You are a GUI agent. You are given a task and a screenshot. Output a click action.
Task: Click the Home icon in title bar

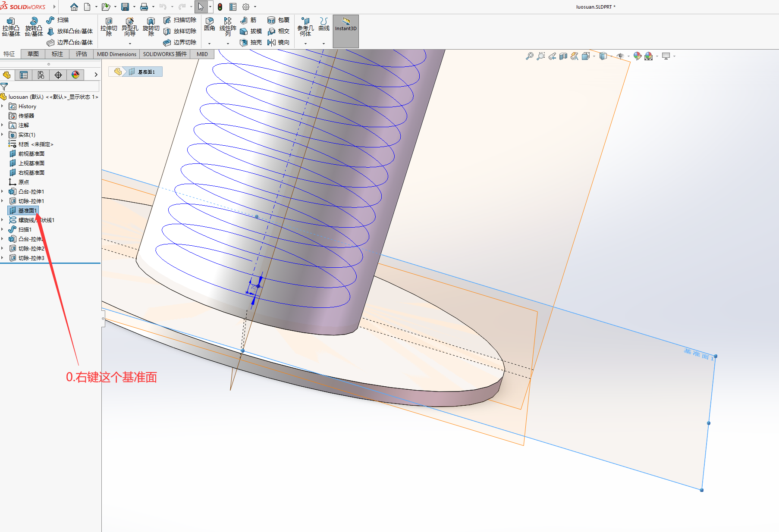74,7
